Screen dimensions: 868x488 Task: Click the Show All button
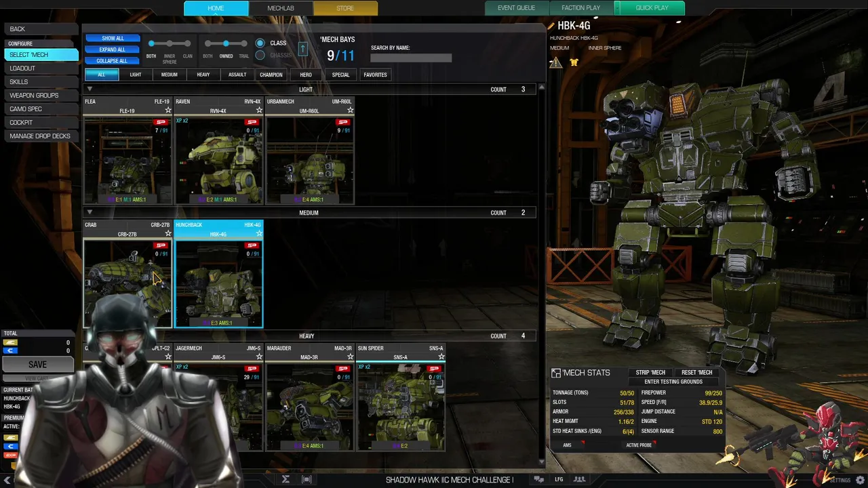[113, 39]
